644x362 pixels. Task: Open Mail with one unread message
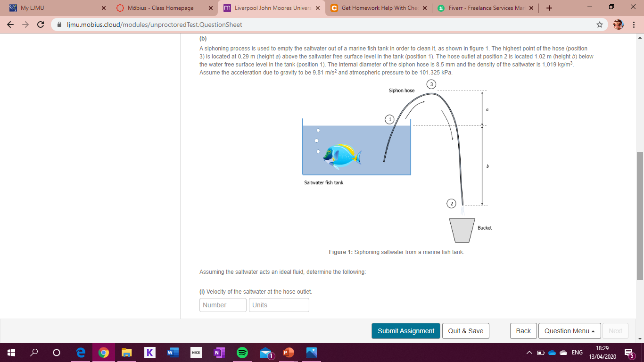pos(265,352)
